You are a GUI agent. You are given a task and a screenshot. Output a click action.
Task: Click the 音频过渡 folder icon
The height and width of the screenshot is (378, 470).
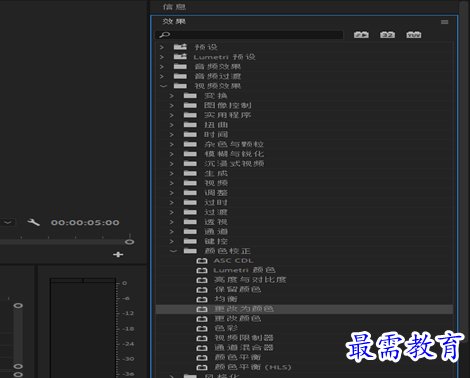pyautogui.click(x=180, y=76)
